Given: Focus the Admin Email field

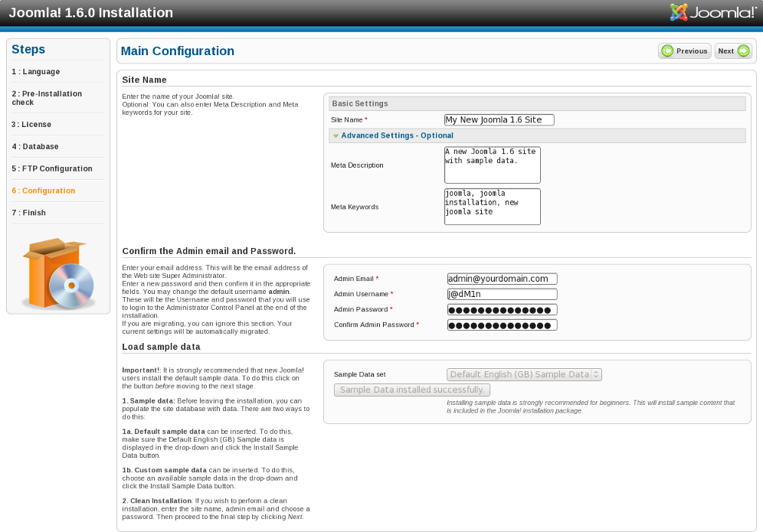Looking at the screenshot, I should (x=503, y=279).
